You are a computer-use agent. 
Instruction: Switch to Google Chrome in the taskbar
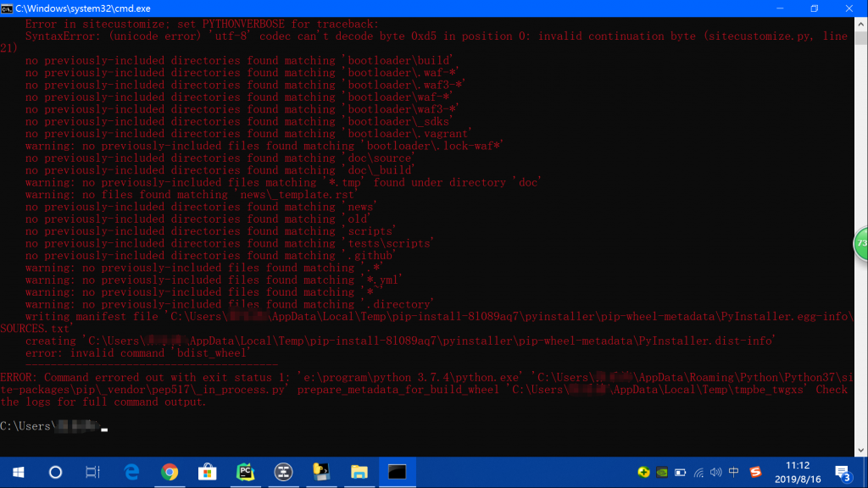point(170,472)
